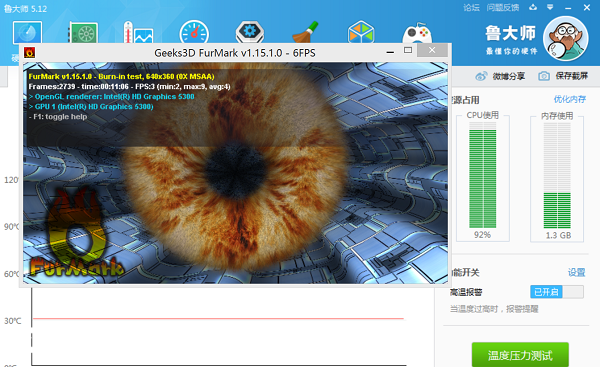The width and height of the screenshot is (600, 367).
Task: Open the colorful cube software icon
Action: click(x=361, y=32)
